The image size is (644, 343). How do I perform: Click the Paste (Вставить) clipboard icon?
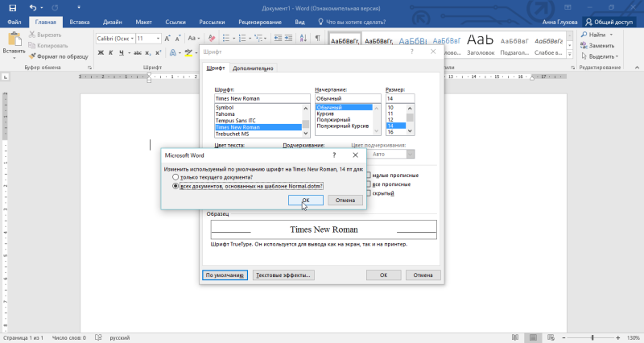13,40
